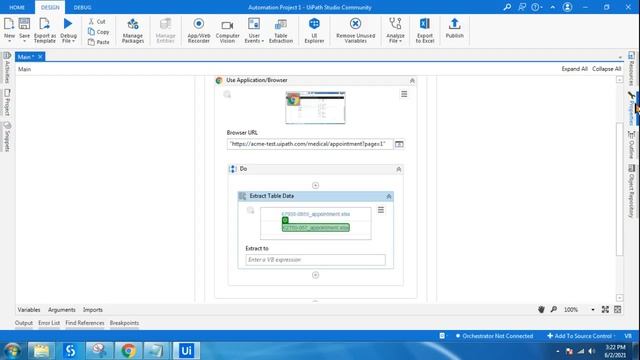Start Table Extraction

pos(281,30)
